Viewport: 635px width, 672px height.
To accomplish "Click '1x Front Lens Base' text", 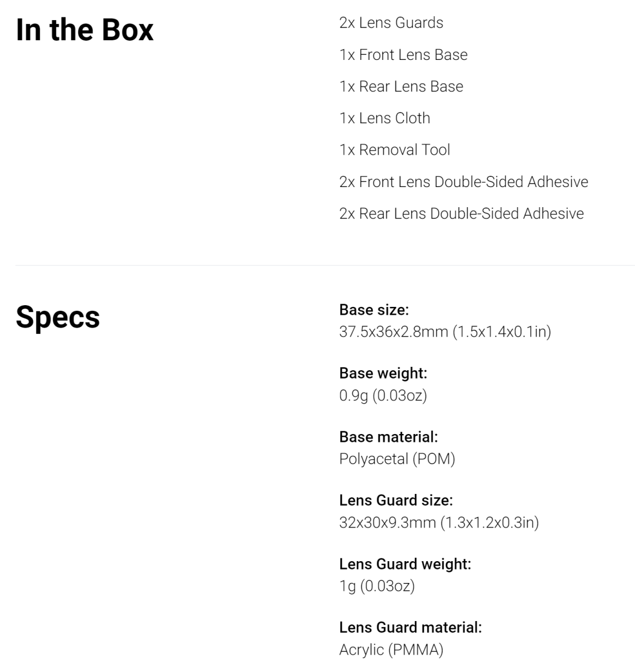I will [403, 55].
